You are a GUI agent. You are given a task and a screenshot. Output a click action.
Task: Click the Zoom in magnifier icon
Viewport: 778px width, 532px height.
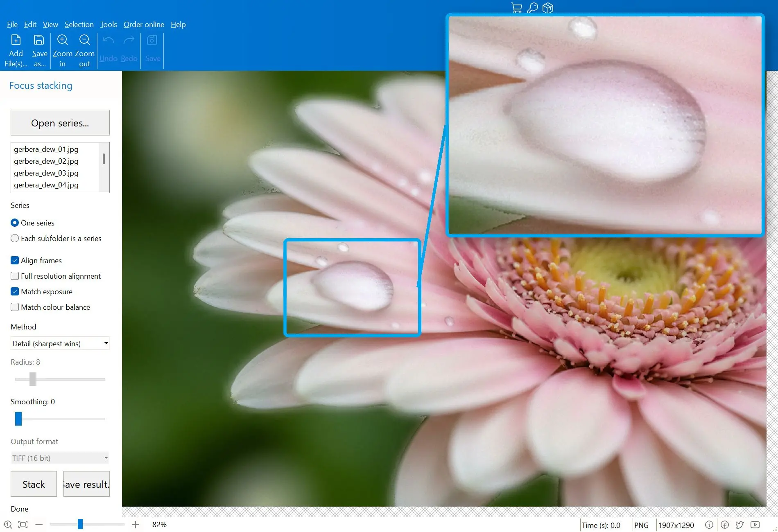click(63, 40)
